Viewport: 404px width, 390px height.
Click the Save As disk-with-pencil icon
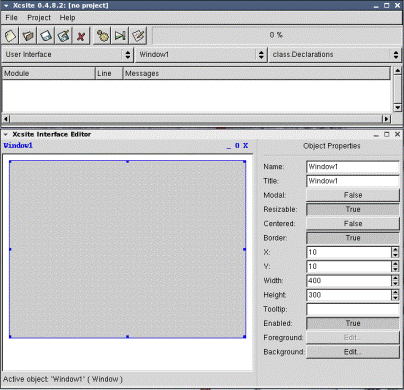[x=64, y=35]
